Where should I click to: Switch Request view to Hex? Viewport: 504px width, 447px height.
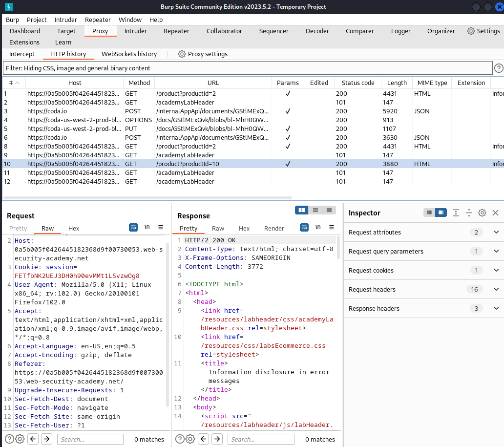coord(74,228)
